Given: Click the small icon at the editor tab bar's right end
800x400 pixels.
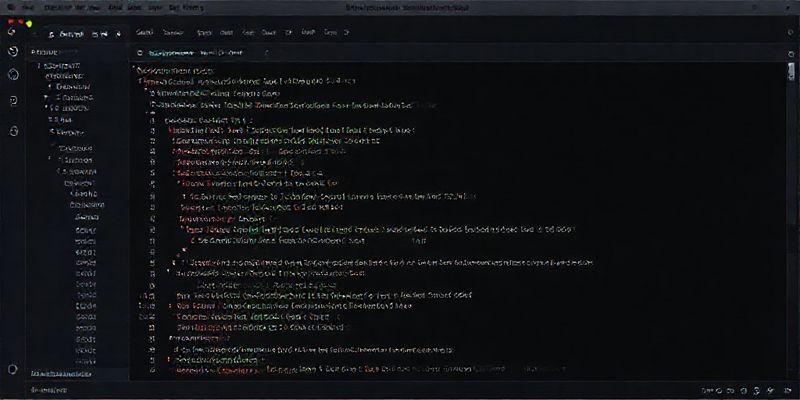Looking at the screenshot, I should coord(791,54).
